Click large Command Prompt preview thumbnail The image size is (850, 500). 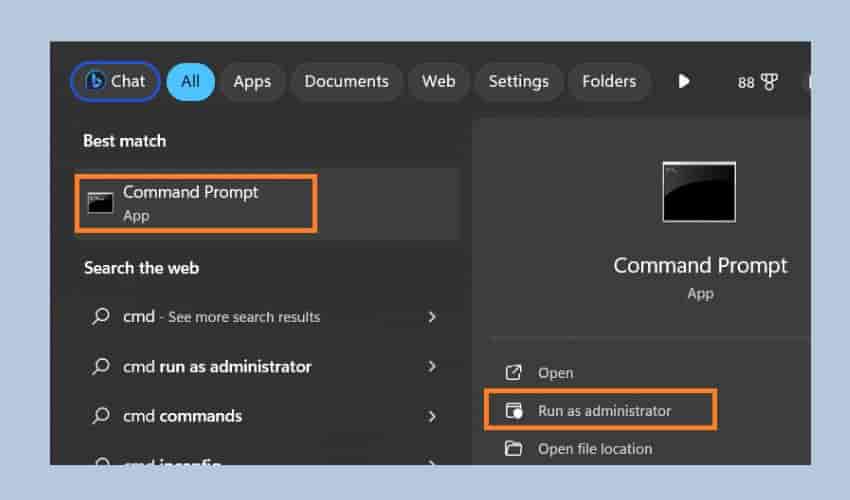[x=699, y=192]
